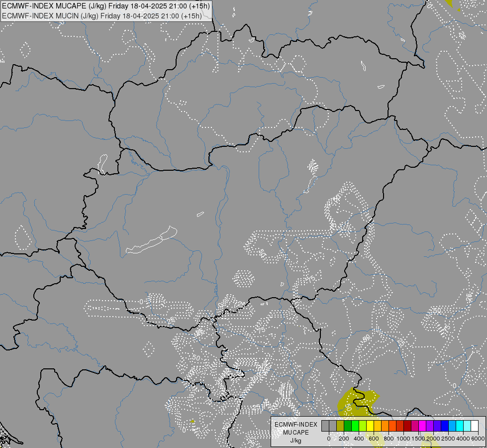Image resolution: width=487 pixels, height=448 pixels.
Task: Pick the cyan swatch left of 4000
Action: click(460, 426)
